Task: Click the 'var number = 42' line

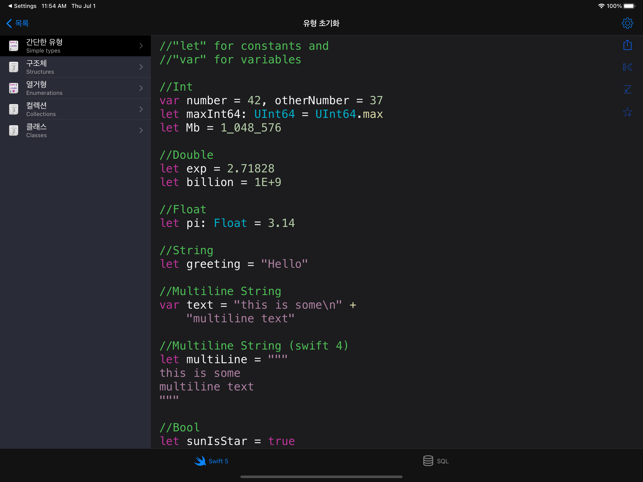Action: pyautogui.click(x=271, y=100)
